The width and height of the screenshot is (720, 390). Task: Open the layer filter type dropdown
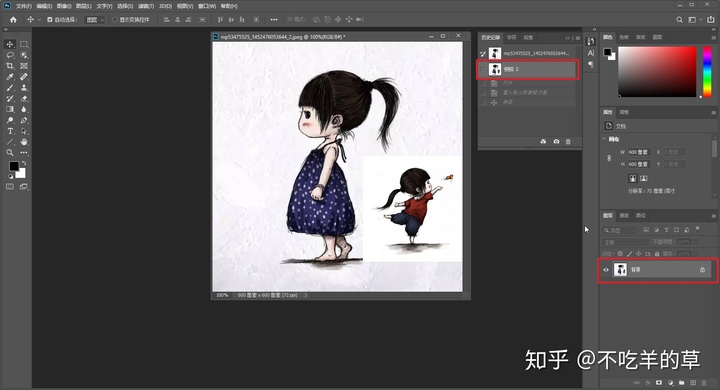coord(619,230)
